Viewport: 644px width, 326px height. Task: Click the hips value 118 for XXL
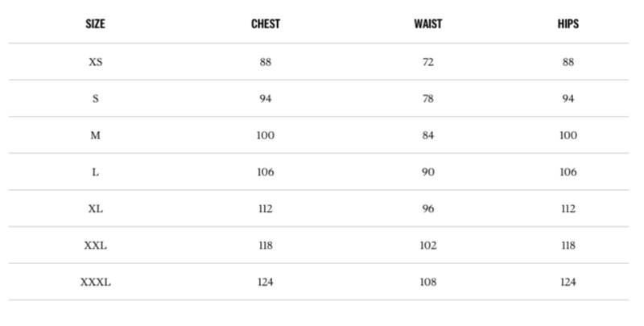coord(568,246)
